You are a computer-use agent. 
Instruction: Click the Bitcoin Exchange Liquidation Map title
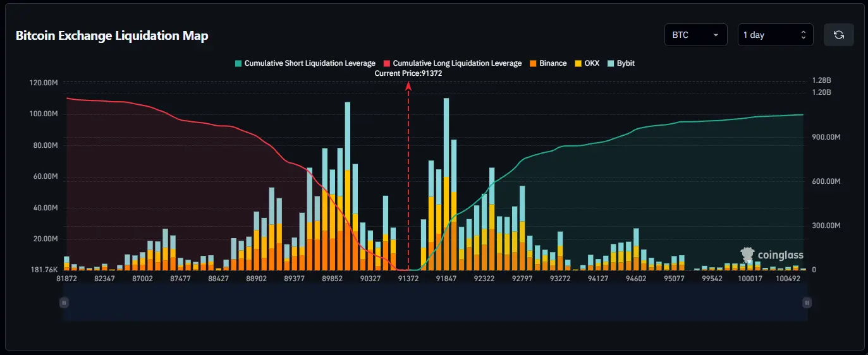[x=112, y=35]
